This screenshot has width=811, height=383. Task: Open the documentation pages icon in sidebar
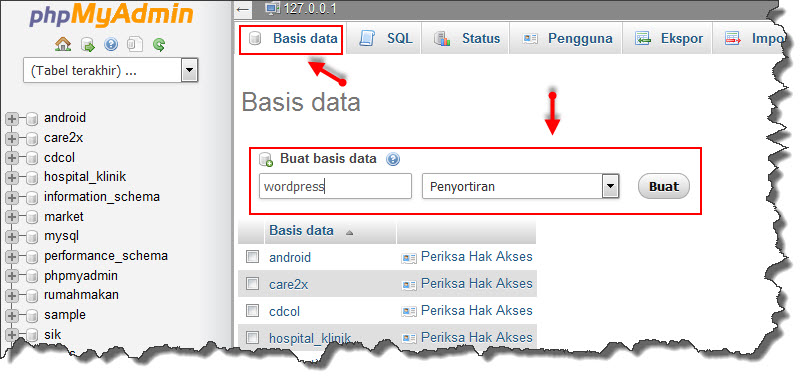coord(134,45)
